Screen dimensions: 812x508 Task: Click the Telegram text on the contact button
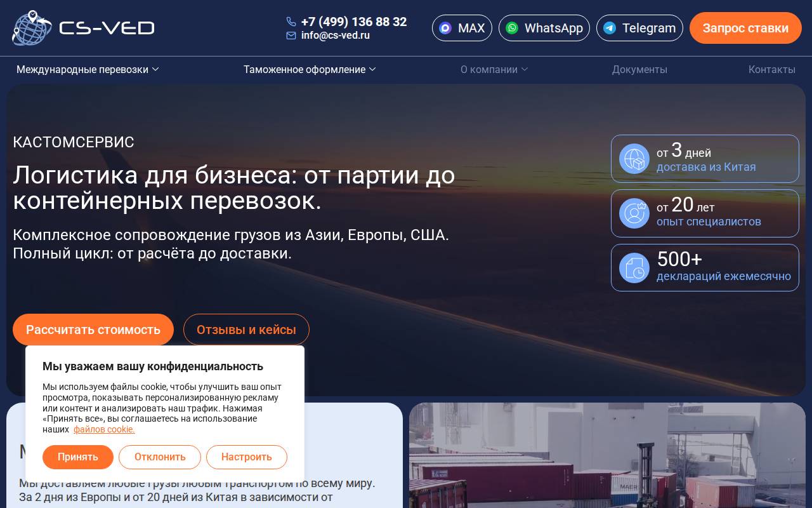click(x=649, y=28)
